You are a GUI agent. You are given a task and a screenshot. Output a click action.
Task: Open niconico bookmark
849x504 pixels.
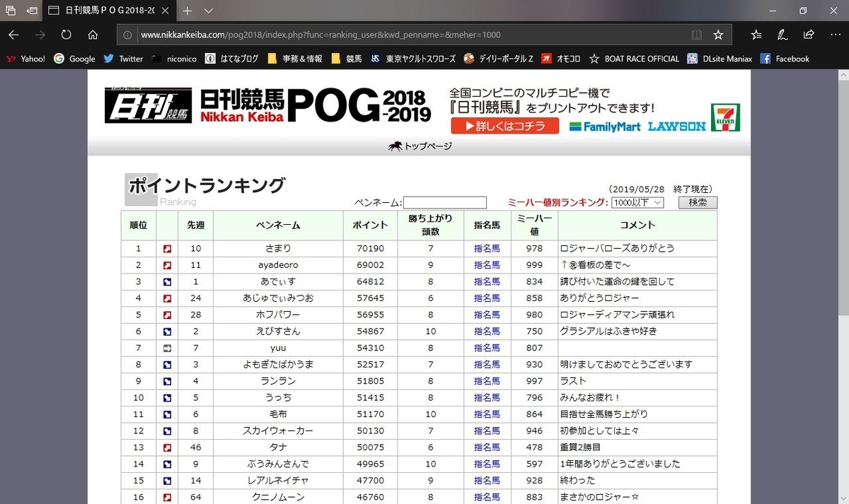(173, 59)
